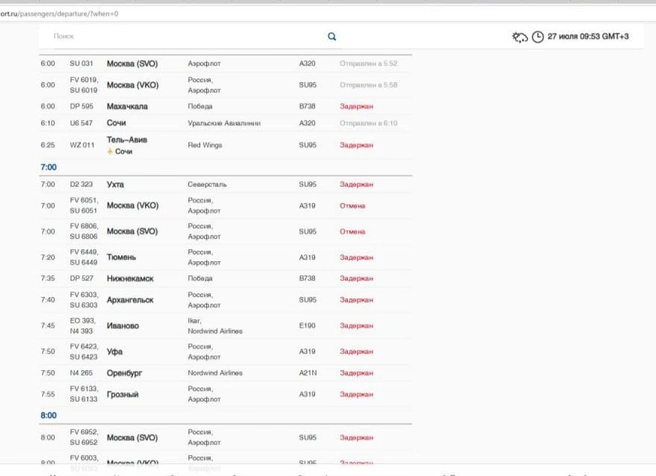
Task: Click the Сочи U6 547 flight row
Action: (226, 123)
